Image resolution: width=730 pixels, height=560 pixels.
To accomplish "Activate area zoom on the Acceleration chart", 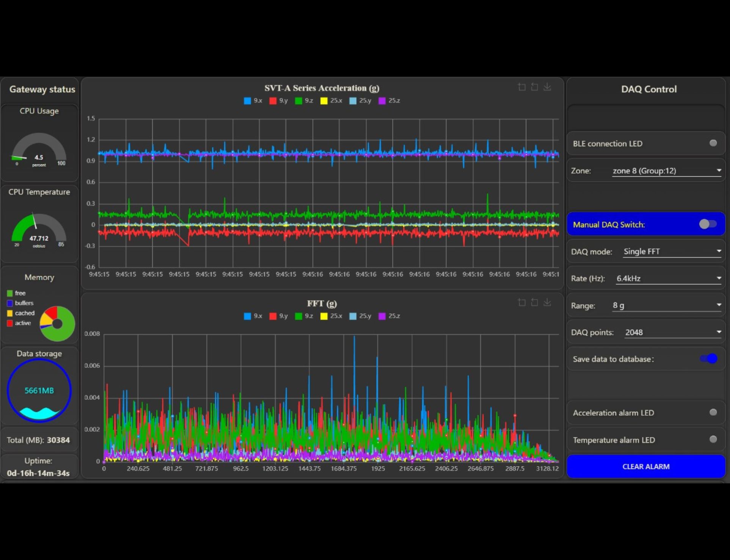I will tap(522, 87).
